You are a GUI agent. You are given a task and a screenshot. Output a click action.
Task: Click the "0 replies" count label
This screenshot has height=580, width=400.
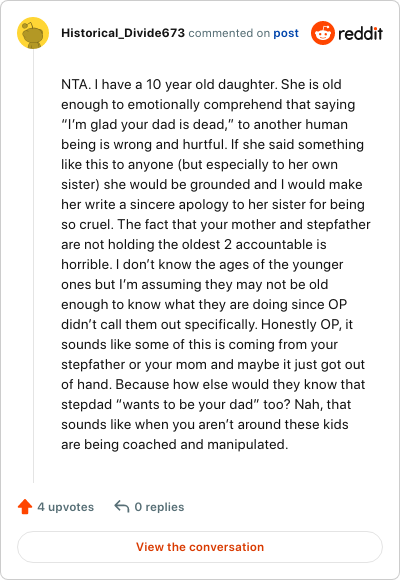pyautogui.click(x=159, y=507)
